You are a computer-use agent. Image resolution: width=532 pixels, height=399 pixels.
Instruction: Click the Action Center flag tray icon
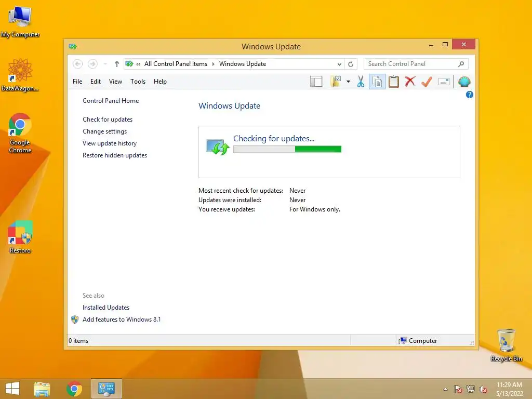(458, 389)
